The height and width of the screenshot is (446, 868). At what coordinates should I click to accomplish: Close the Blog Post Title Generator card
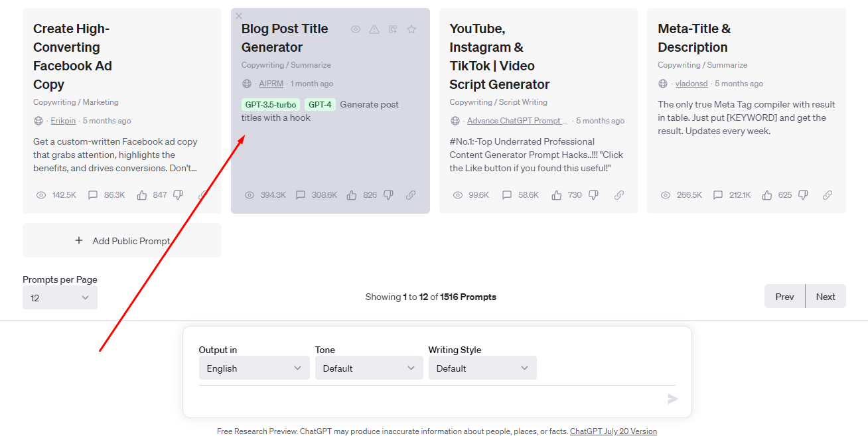point(239,16)
